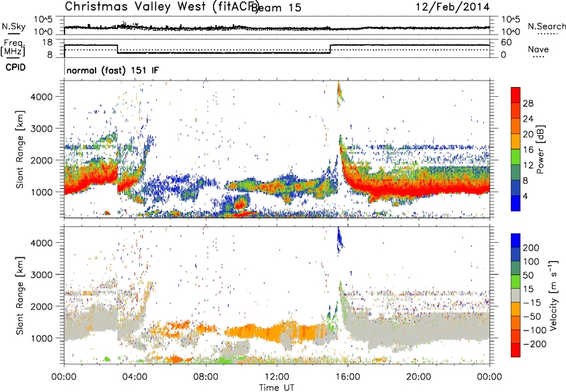Click the red bottom of velocity color bar
Image resolution: width=566 pixels, height=392 pixels.
516,350
